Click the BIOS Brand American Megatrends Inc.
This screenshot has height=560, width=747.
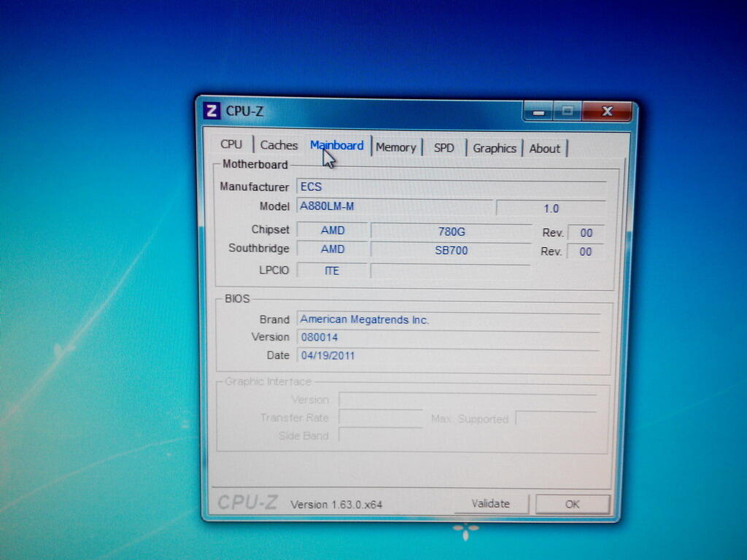pyautogui.click(x=449, y=319)
